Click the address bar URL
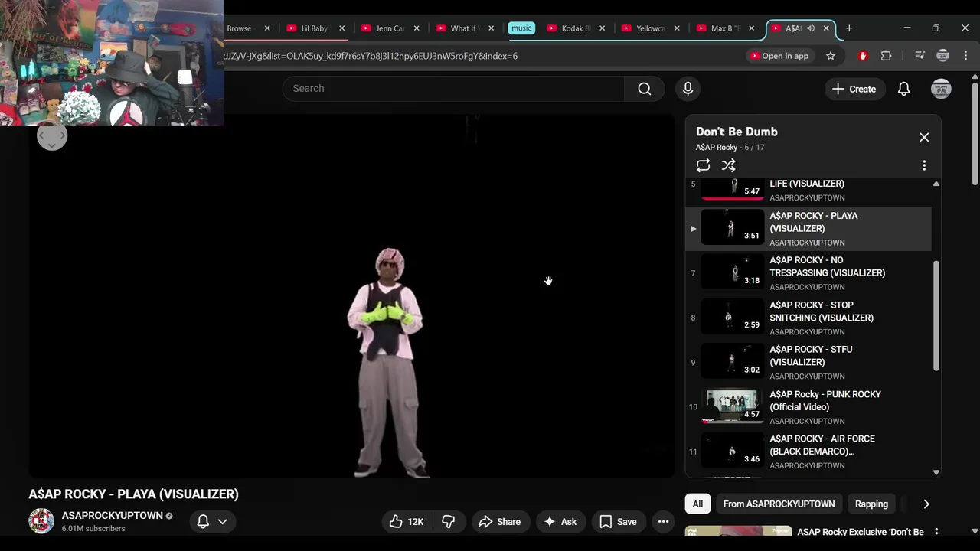 pos(371,56)
